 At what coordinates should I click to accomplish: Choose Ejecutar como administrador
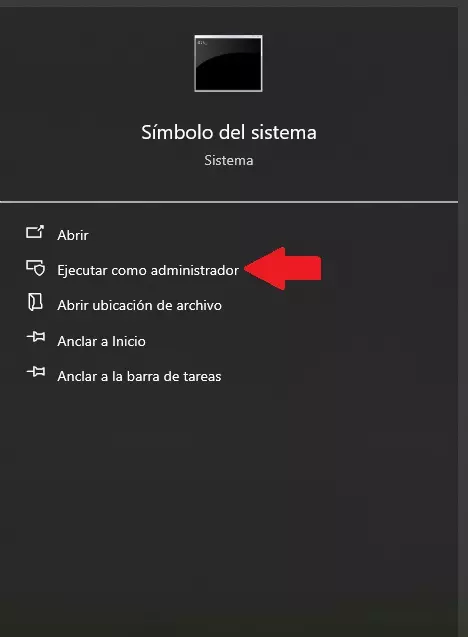[148, 270]
